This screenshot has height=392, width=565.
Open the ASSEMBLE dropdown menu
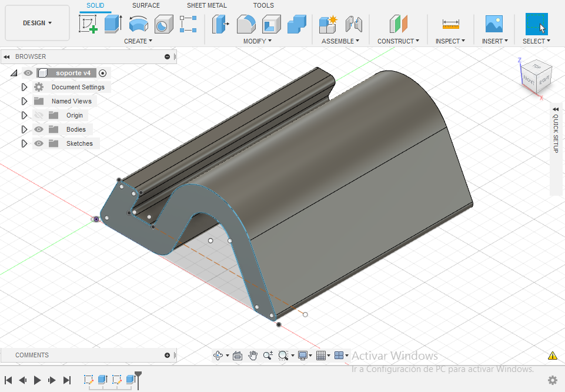click(x=340, y=41)
